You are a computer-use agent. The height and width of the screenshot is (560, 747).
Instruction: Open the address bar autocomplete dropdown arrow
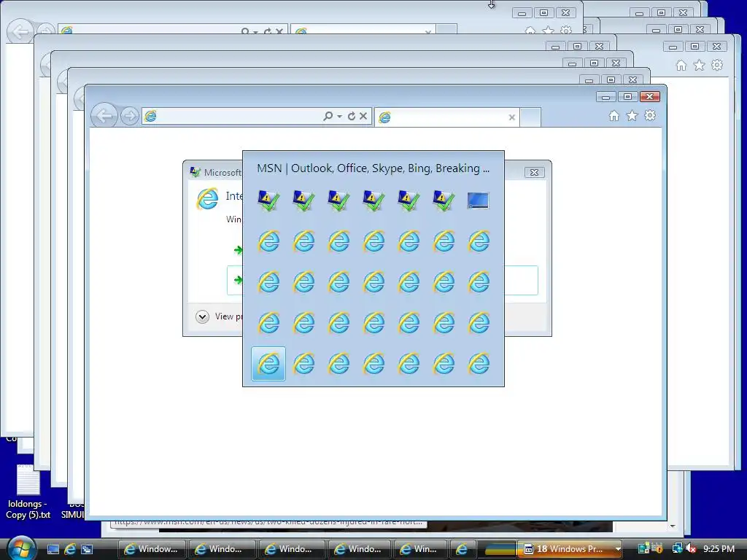pos(340,116)
